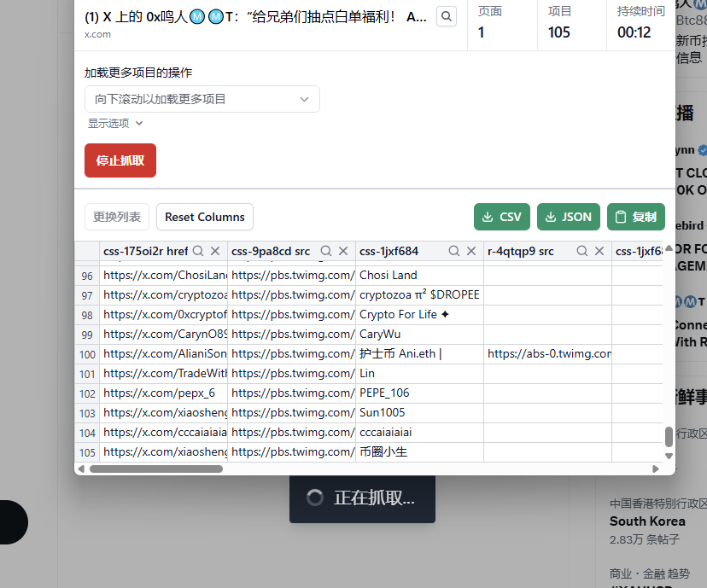The height and width of the screenshot is (588, 707).
Task: Select cell 'Sun1005'
Action: point(420,413)
